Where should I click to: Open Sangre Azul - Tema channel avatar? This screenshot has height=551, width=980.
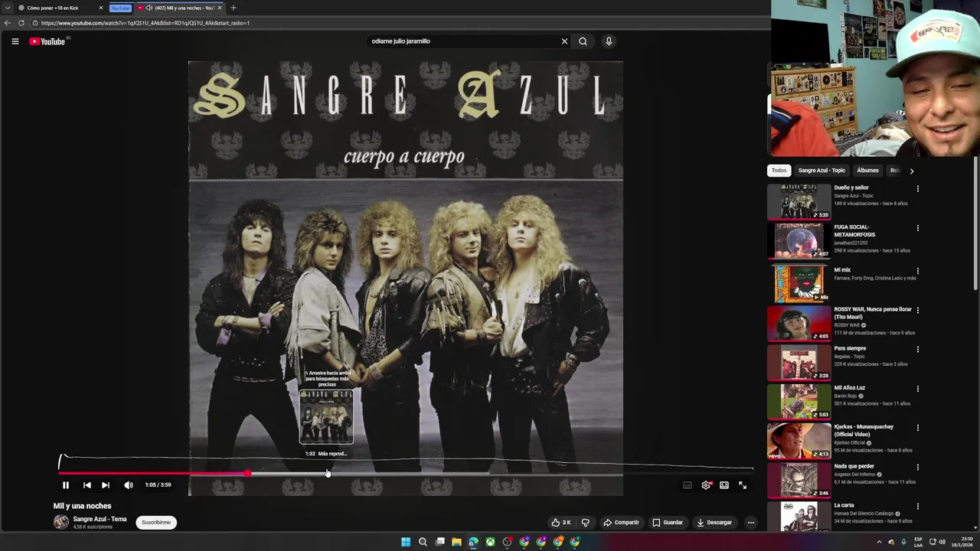pos(60,523)
